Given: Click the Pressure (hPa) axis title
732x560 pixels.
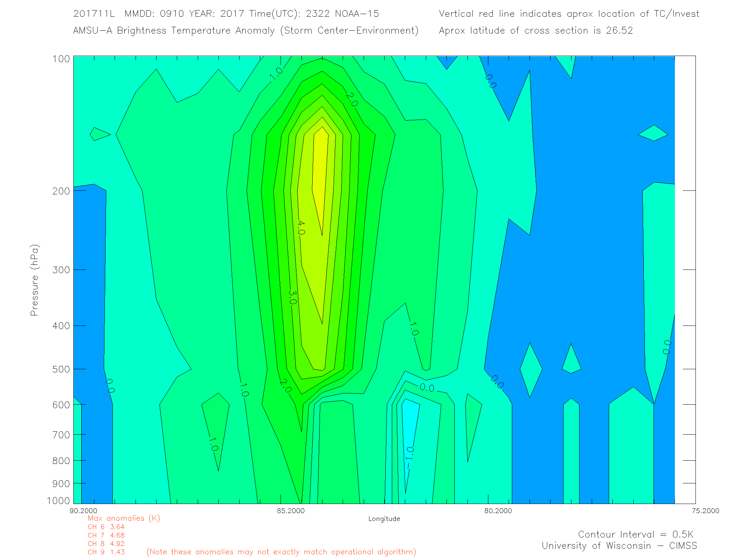Looking at the screenshot, I should [34, 280].
